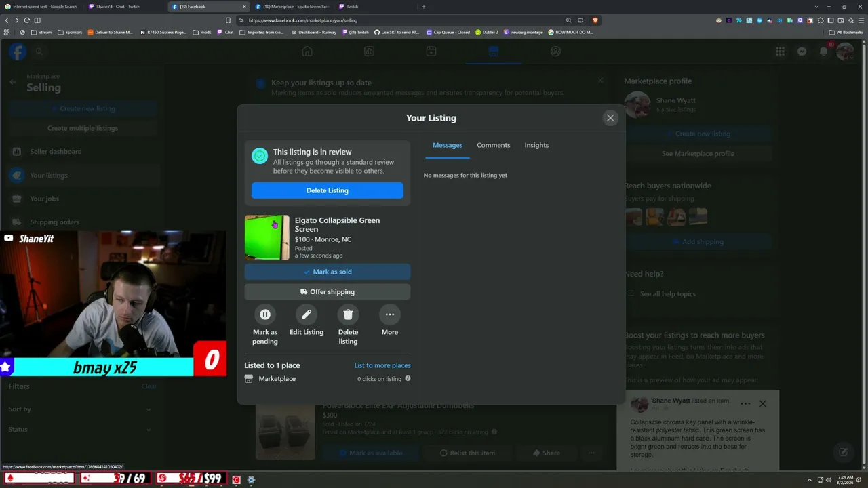Open the Notifications bell icon
The image size is (868, 488).
pyautogui.click(x=824, y=52)
